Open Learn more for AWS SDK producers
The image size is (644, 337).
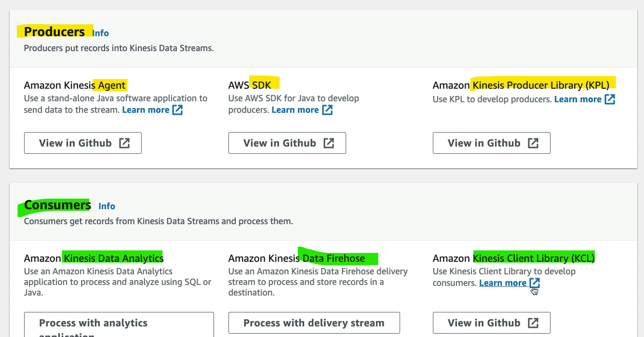[295, 110]
